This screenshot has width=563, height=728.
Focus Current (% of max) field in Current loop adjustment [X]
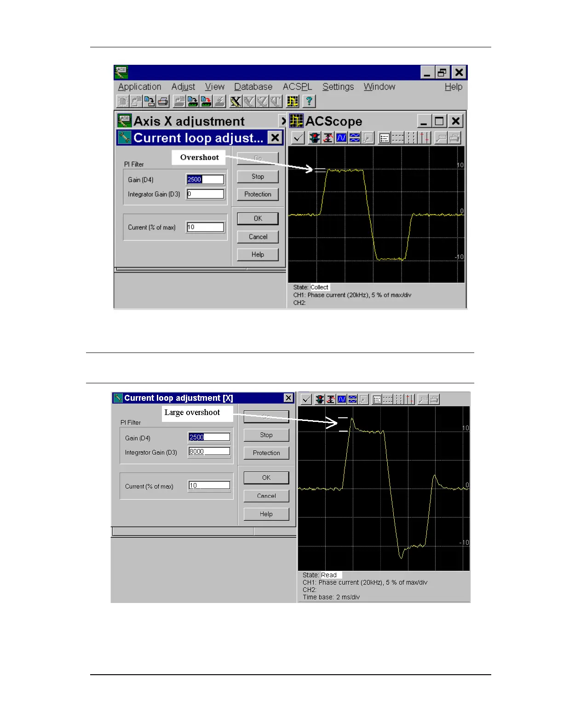click(209, 485)
